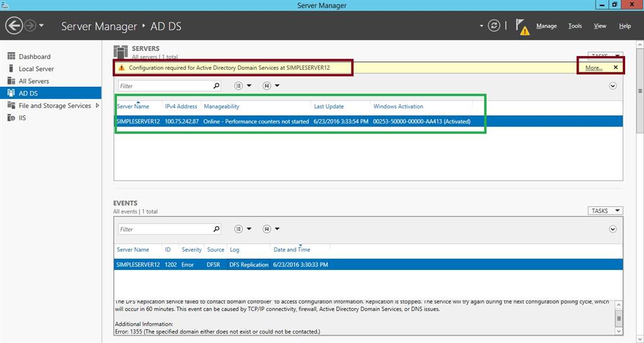Click the warning triangle icon in yellow bar
This screenshot has height=343, width=644.
(121, 68)
